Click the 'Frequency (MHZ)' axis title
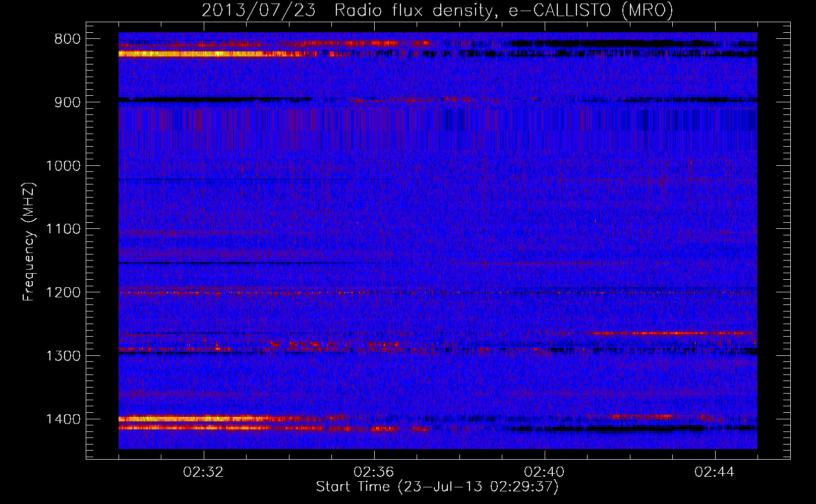This screenshot has height=504, width=816. [x=29, y=241]
